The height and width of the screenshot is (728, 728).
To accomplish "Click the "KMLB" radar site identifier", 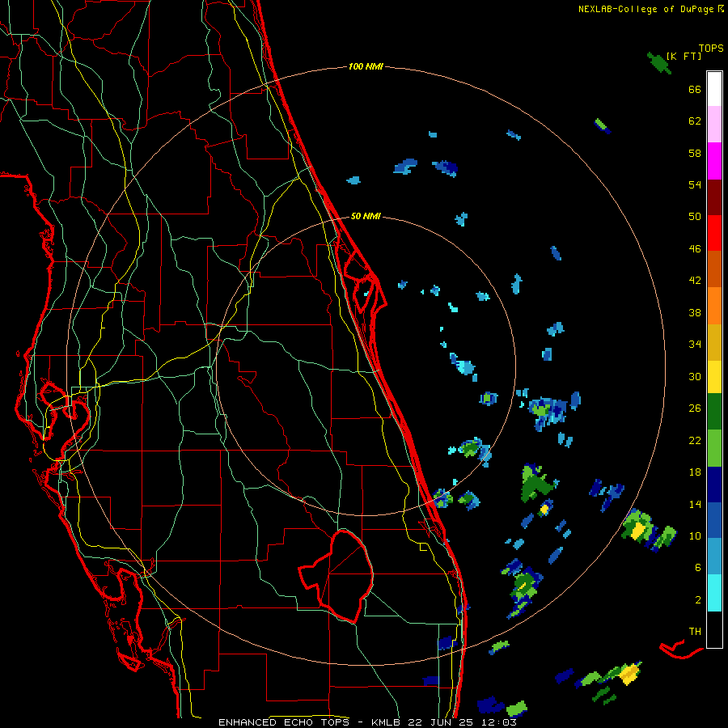I will [385, 722].
